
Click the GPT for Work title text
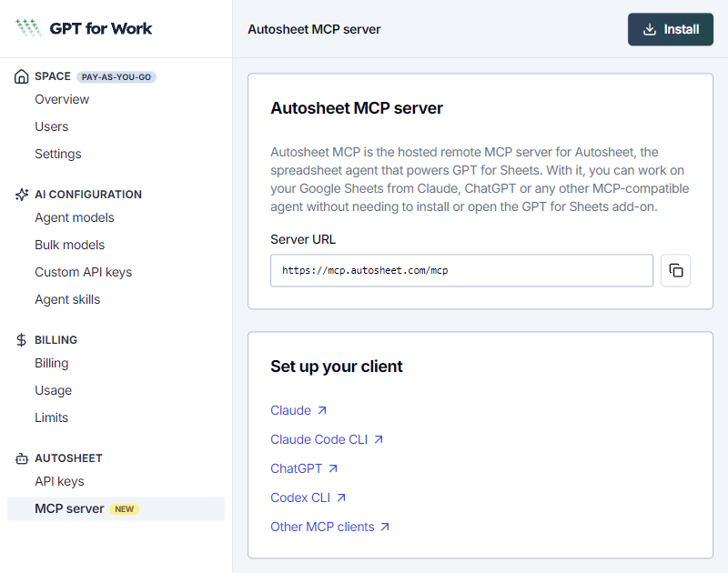tap(101, 28)
